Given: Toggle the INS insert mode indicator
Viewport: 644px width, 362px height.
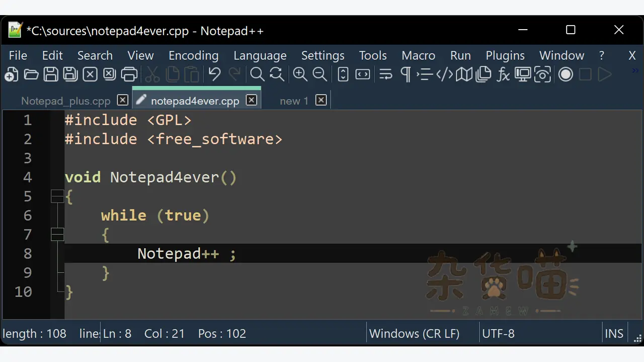Looking at the screenshot, I should point(614,333).
